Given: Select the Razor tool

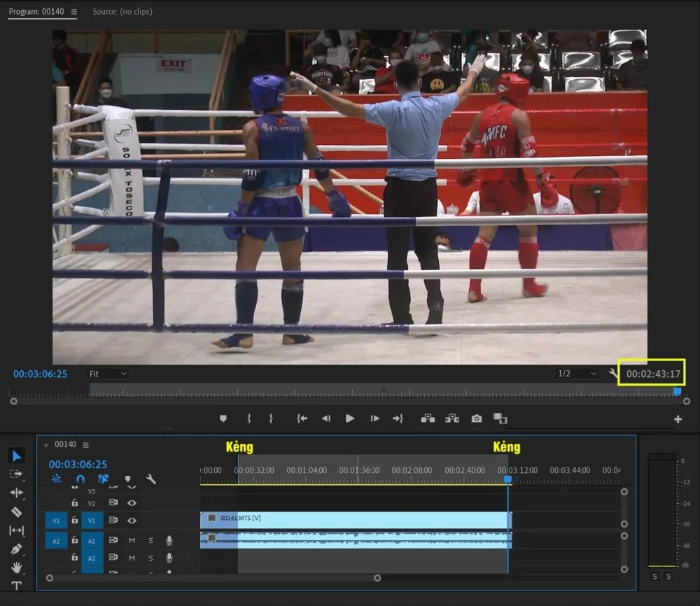Looking at the screenshot, I should click(17, 512).
